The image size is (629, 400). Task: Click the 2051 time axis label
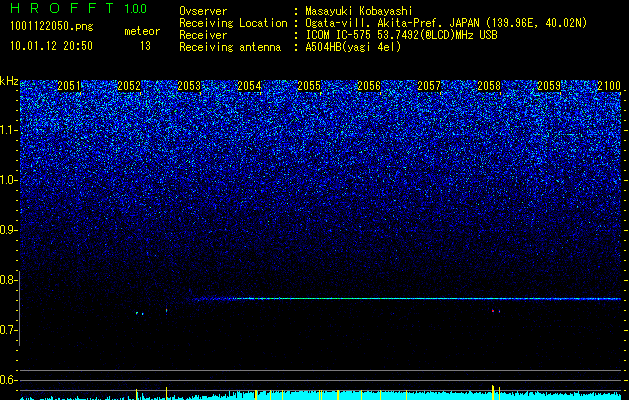tap(69, 86)
